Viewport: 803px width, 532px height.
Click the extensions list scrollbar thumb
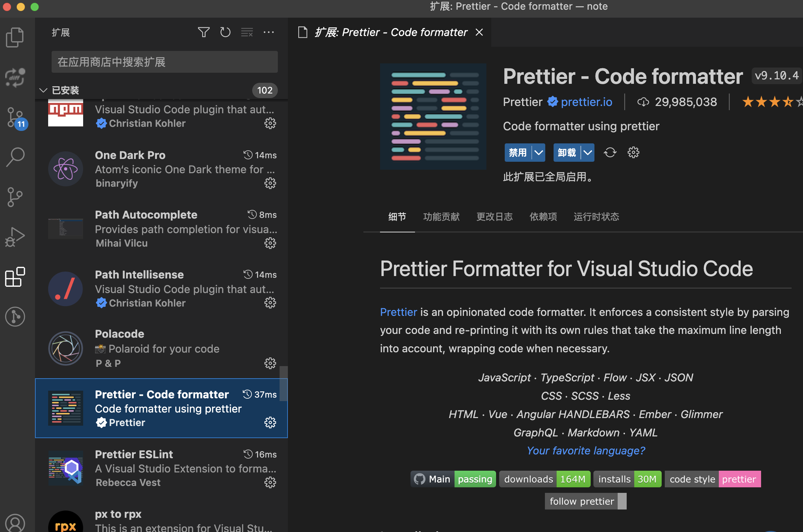[284, 383]
